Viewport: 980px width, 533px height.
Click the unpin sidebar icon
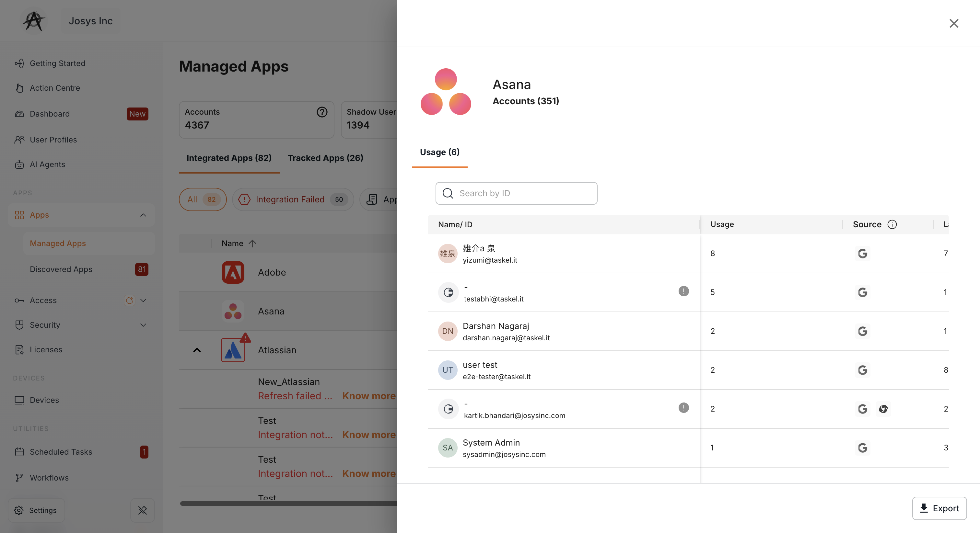(142, 510)
